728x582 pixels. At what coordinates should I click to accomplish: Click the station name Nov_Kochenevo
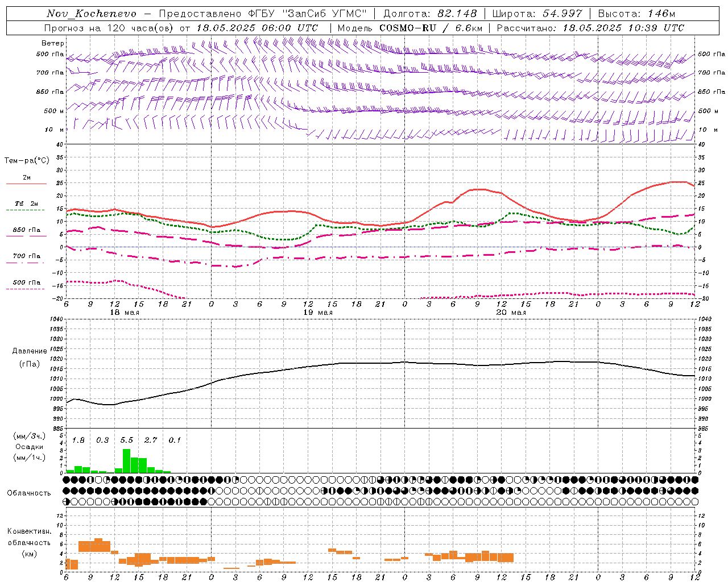92,14
